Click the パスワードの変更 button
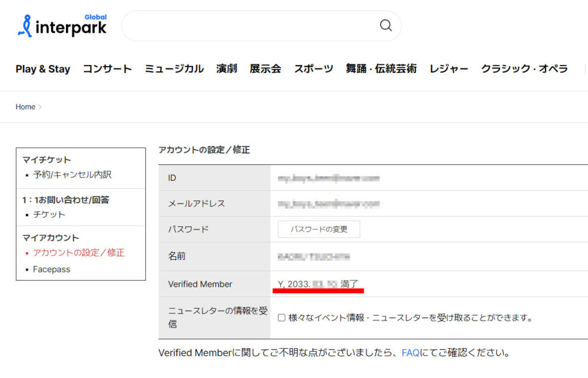This screenshot has height=378, width=588. point(319,229)
